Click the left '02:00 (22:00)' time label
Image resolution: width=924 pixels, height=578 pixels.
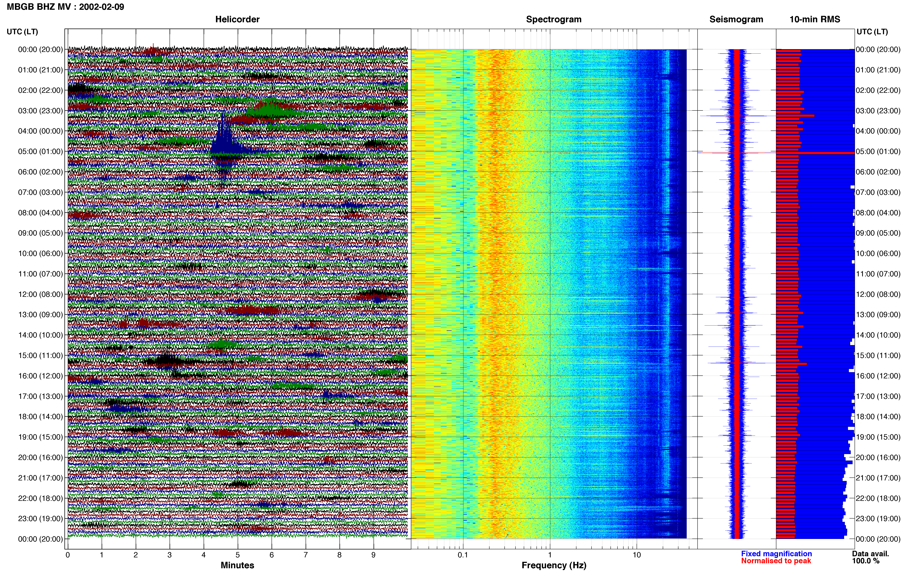point(41,90)
